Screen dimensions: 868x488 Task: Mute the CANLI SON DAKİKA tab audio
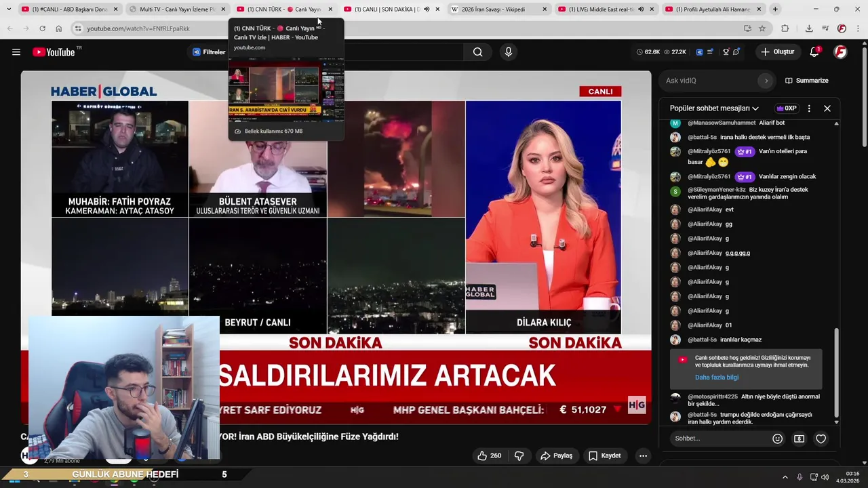pyautogui.click(x=427, y=9)
